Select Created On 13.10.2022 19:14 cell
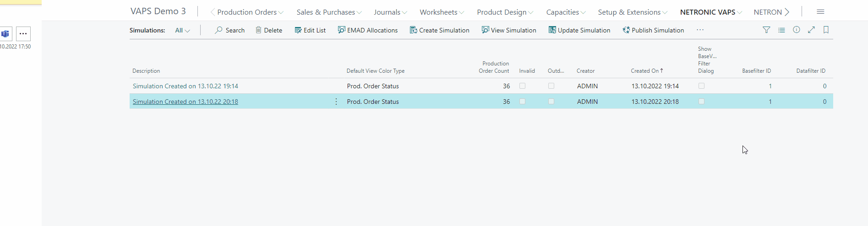The height and width of the screenshot is (226, 868). pyautogui.click(x=655, y=86)
